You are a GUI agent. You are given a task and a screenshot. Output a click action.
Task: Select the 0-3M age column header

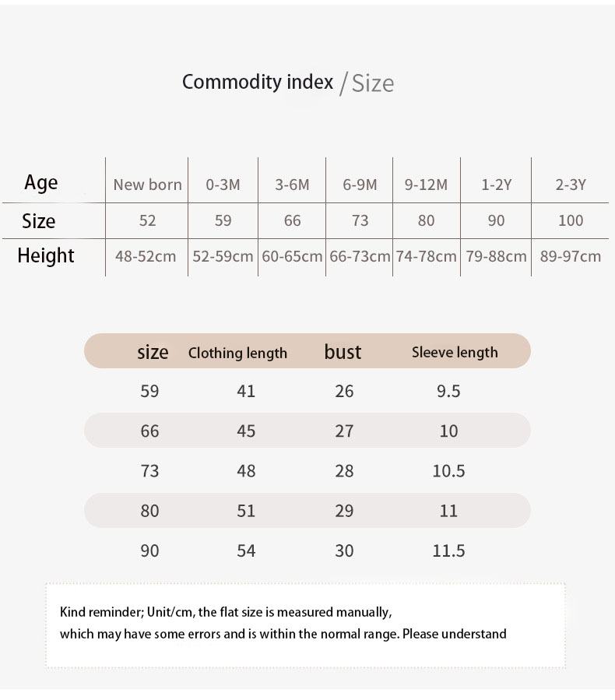pos(223,185)
